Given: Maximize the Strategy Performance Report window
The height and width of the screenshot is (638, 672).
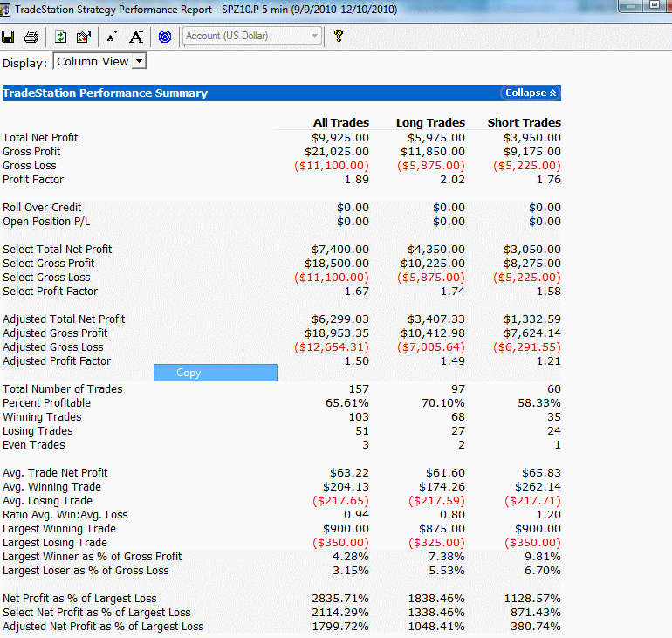Looking at the screenshot, I should tap(654, 5).
